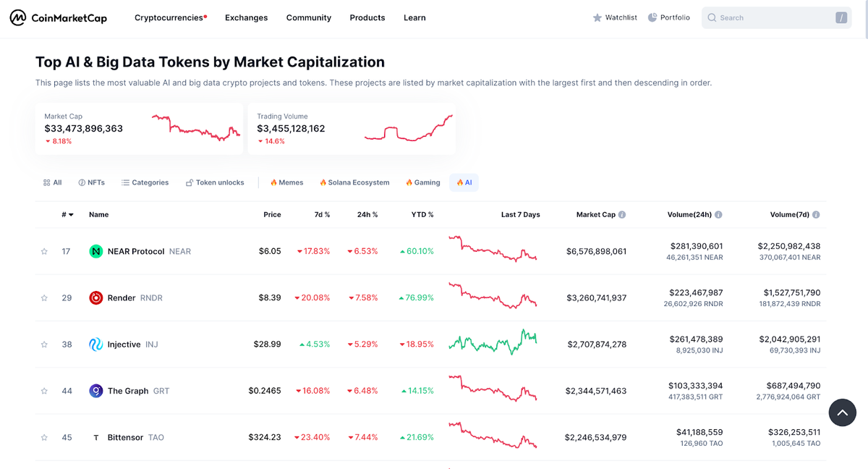Sort by YTD % column header

click(x=422, y=215)
